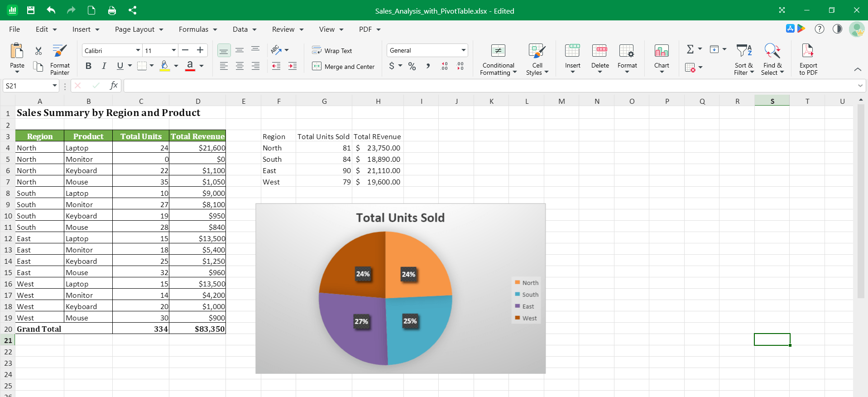Click the Copy icon under Cut
The height and width of the screenshot is (397, 868).
[38, 67]
